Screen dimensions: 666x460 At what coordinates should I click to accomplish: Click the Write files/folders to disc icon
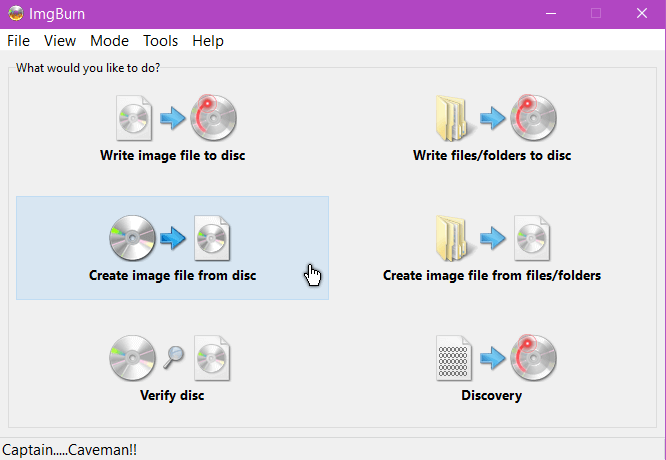pyautogui.click(x=496, y=118)
